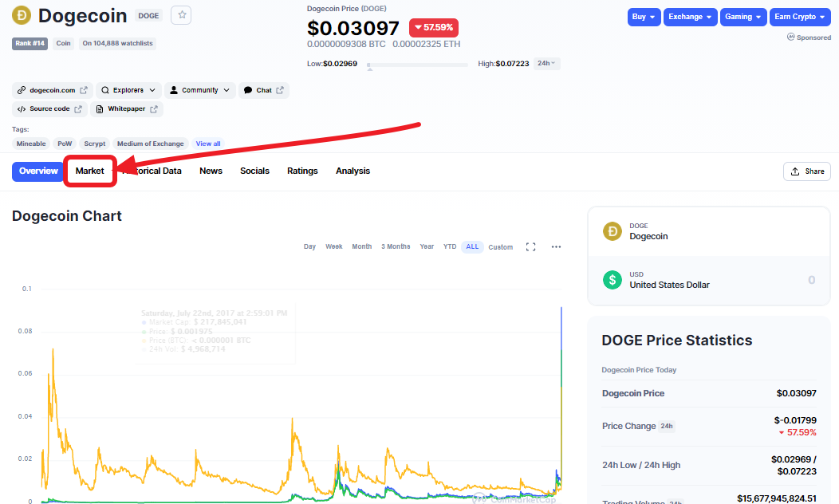Click the Sponsored badge icon
The image size is (839, 504).
790,37
